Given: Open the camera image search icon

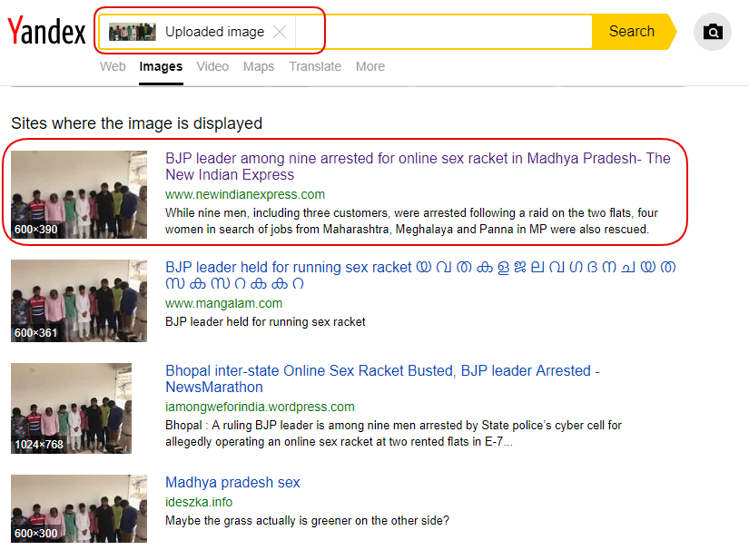Looking at the screenshot, I should pyautogui.click(x=712, y=32).
